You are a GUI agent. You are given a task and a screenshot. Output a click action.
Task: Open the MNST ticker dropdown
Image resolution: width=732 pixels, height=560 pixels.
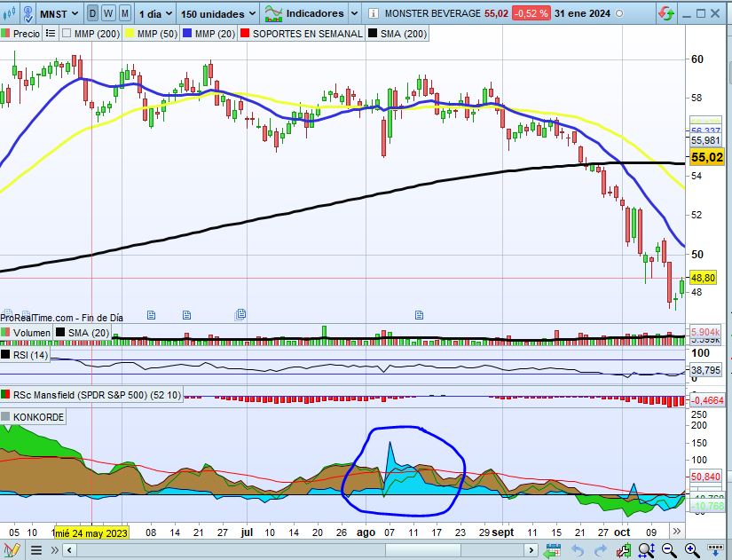59,14
